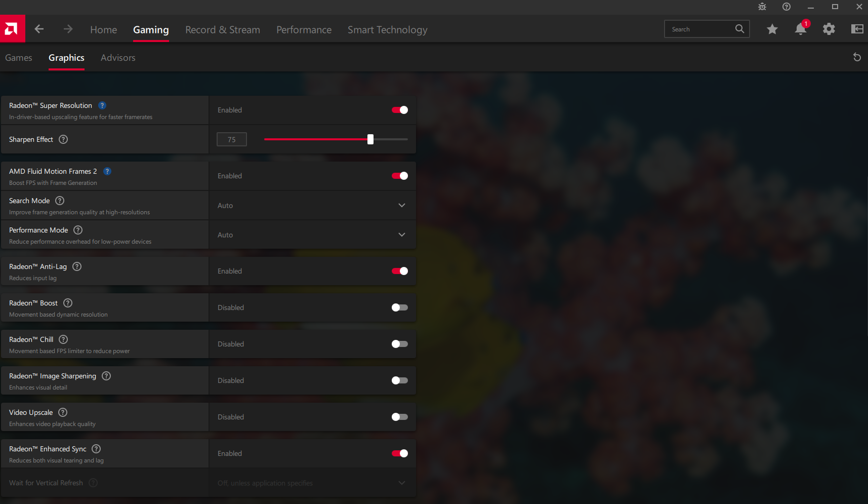The height and width of the screenshot is (504, 868).
Task: Go back with the left arrow
Action: (39, 29)
